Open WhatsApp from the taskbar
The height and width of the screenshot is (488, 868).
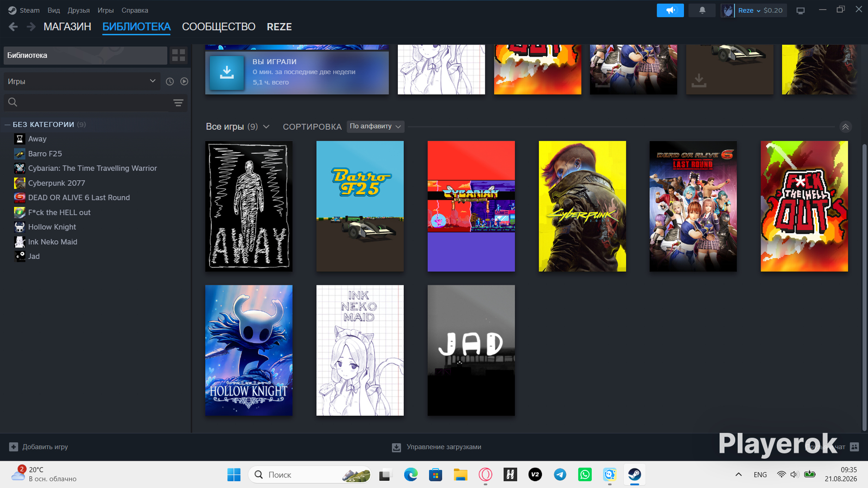tap(585, 474)
